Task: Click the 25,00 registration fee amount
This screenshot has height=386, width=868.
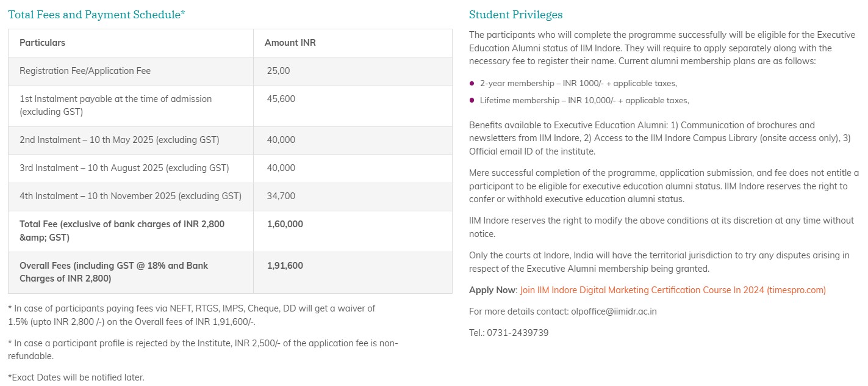Action: (278, 71)
